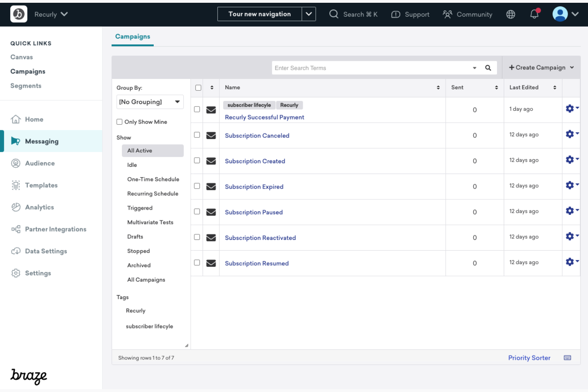588x392 pixels.
Task: Show Drafts campaigns
Action: [135, 237]
